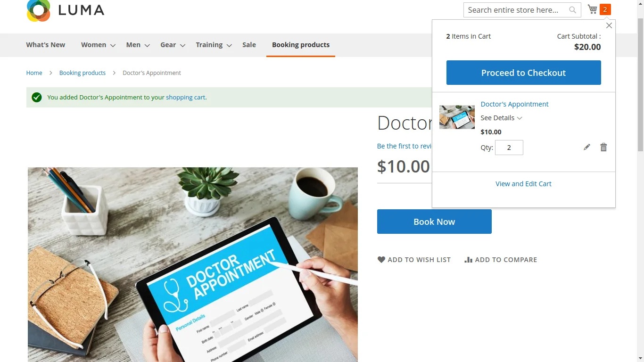Screen dimensions: 644x362
Task: Expand See Details in mini cart
Action: coord(501,118)
